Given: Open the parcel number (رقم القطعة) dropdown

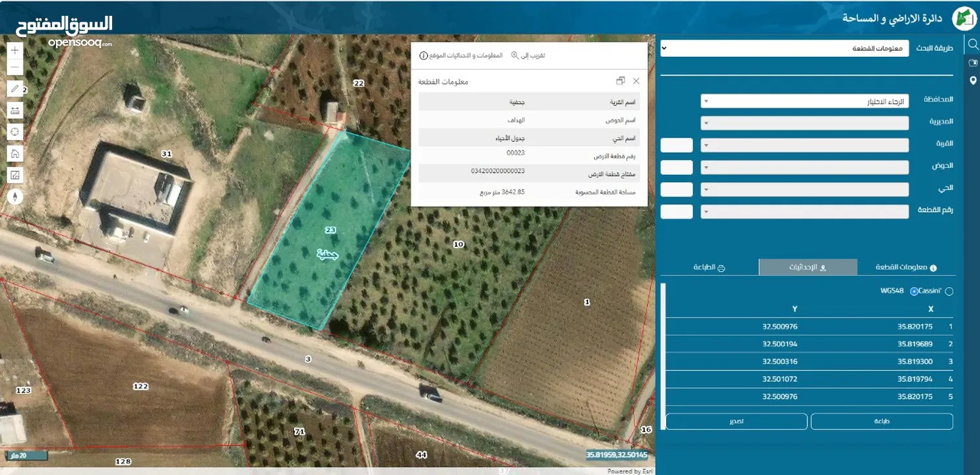Looking at the screenshot, I should pyautogui.click(x=805, y=212).
